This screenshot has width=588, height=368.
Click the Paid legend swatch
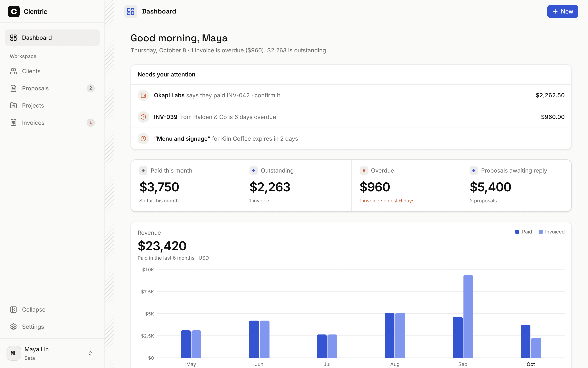(517, 232)
